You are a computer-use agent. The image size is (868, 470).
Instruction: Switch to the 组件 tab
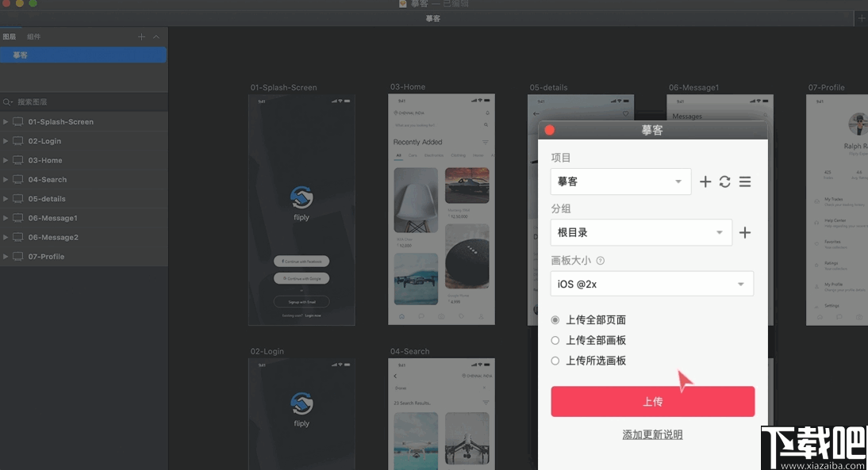pyautogui.click(x=34, y=36)
